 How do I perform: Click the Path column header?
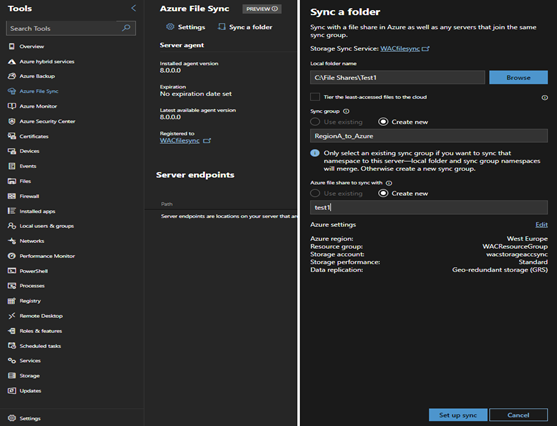167,204
